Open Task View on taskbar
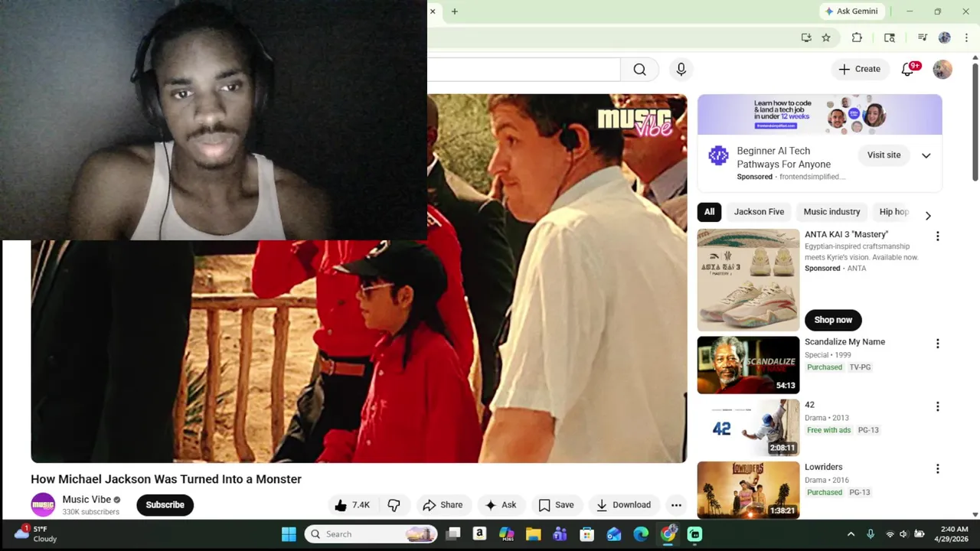980x551 pixels. pyautogui.click(x=453, y=534)
